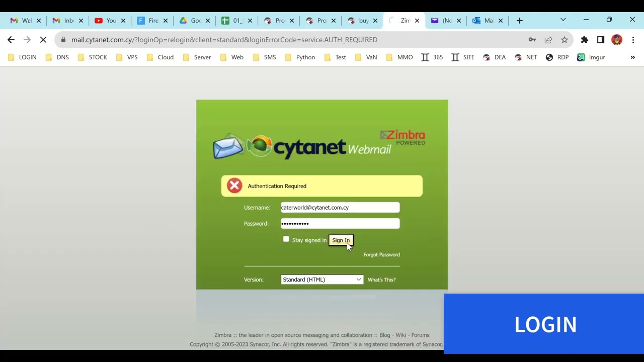Show more bookmarks with the overflow chevron
644x362 pixels.
coord(632,57)
